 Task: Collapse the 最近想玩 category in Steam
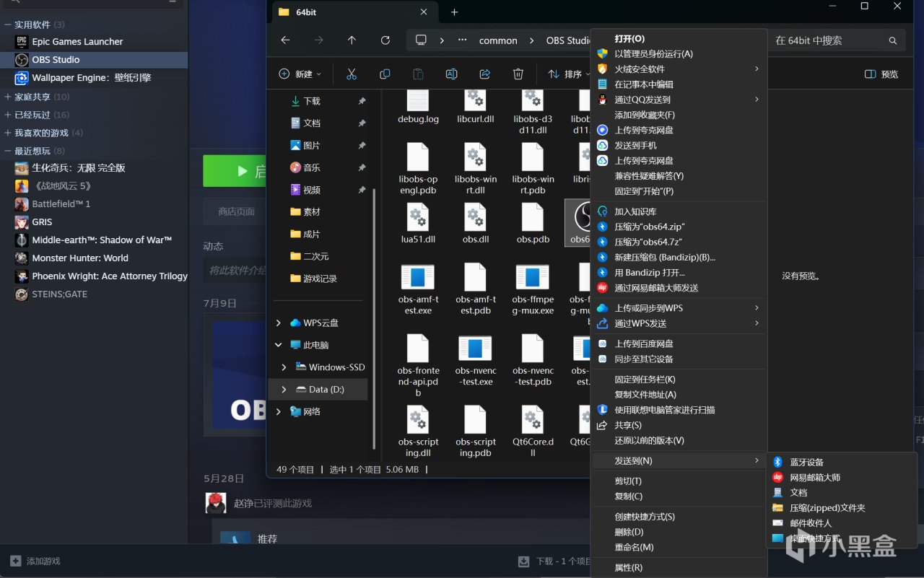[x=7, y=151]
